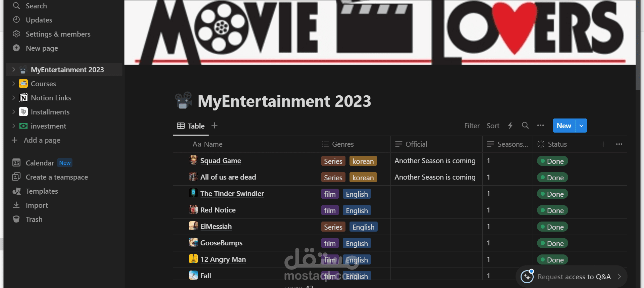Click Add a page in sidebar

point(36,140)
